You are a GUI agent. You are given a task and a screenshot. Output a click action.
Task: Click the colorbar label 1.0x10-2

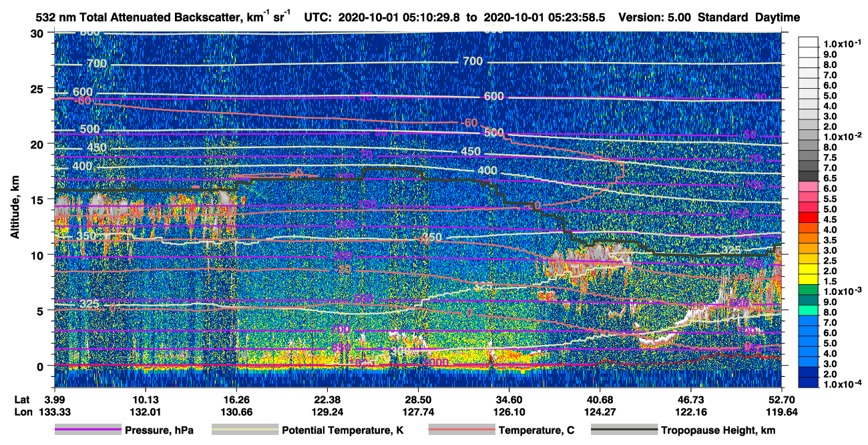[x=841, y=136]
